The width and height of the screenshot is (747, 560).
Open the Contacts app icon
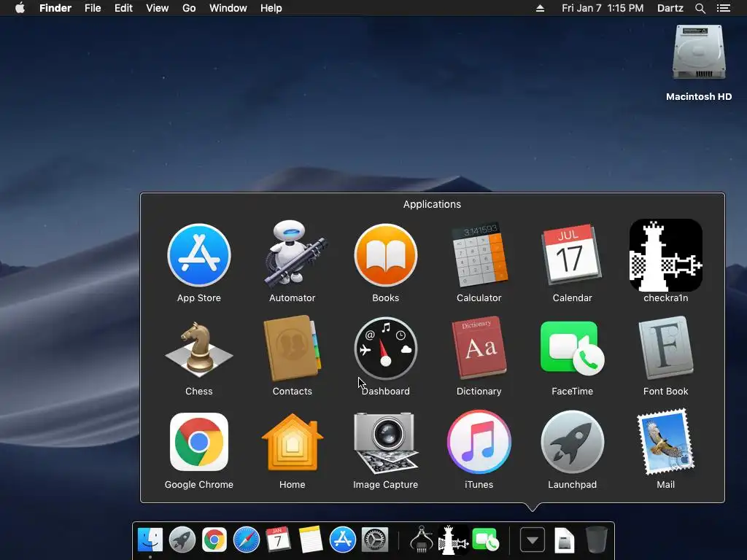pyautogui.click(x=292, y=349)
